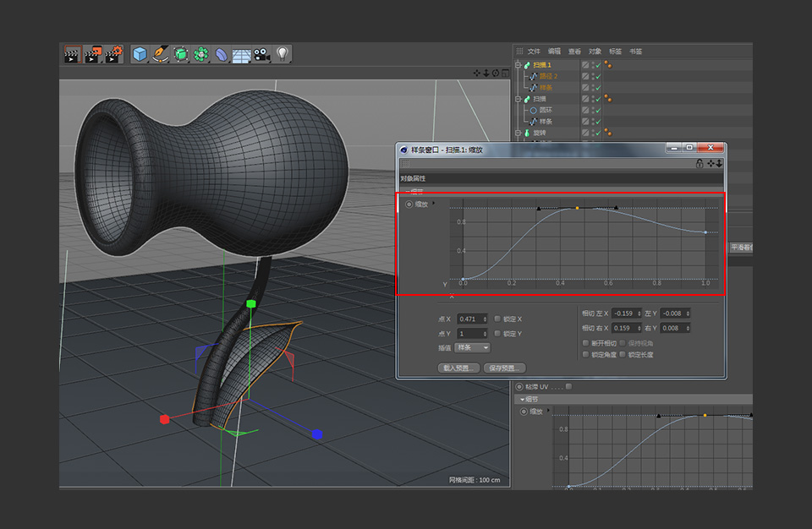Image resolution: width=812 pixels, height=529 pixels.
Task: Add a Camera object
Action: tap(261, 54)
